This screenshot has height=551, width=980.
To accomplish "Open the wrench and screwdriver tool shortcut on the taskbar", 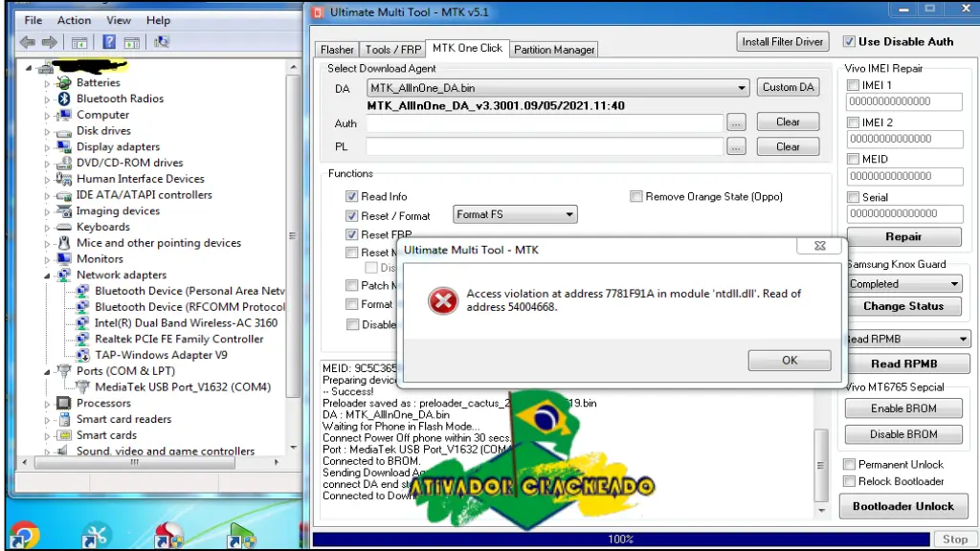I will pos(95,536).
